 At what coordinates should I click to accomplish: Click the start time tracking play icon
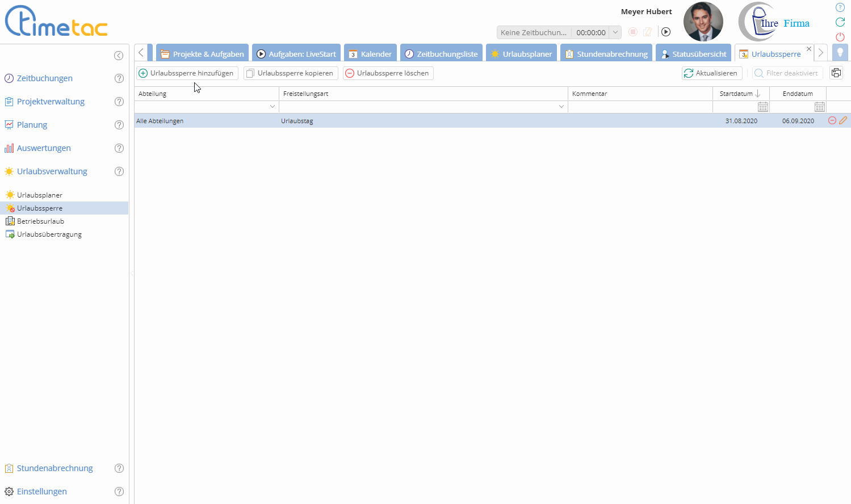coord(666,32)
